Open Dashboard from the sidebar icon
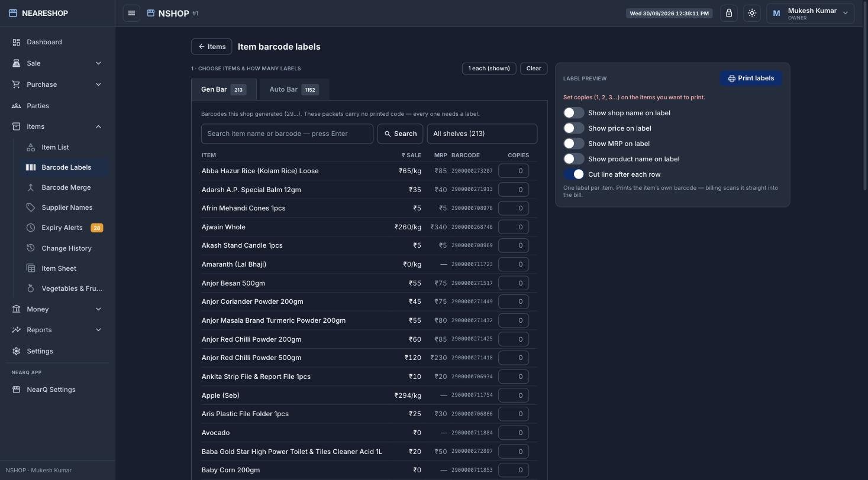Screen dimensions: 868x480 (x=16, y=42)
